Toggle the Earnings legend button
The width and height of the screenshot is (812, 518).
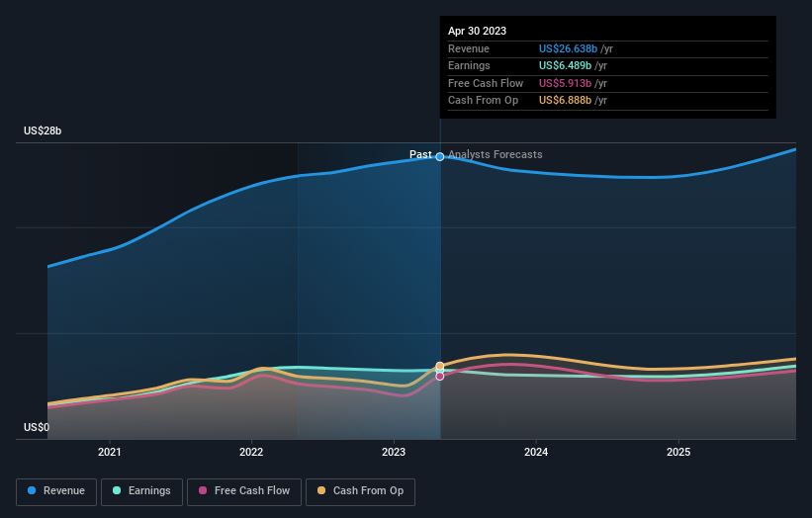click(x=141, y=491)
